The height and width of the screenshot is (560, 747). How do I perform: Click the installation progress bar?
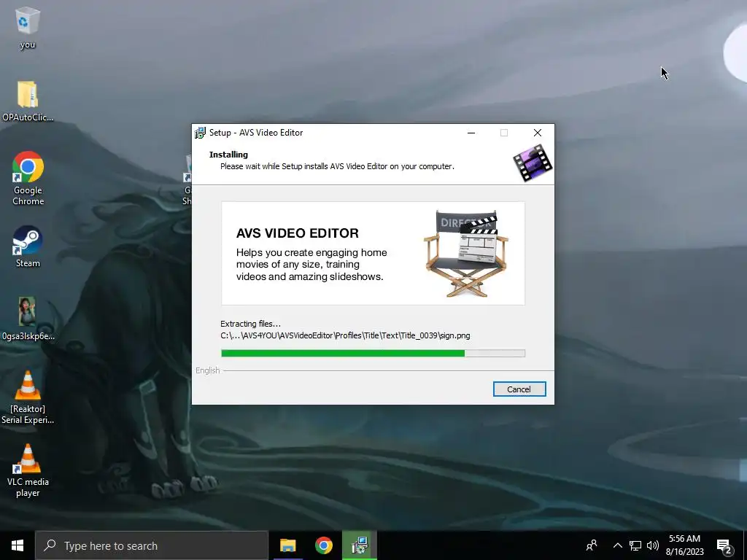coord(373,354)
